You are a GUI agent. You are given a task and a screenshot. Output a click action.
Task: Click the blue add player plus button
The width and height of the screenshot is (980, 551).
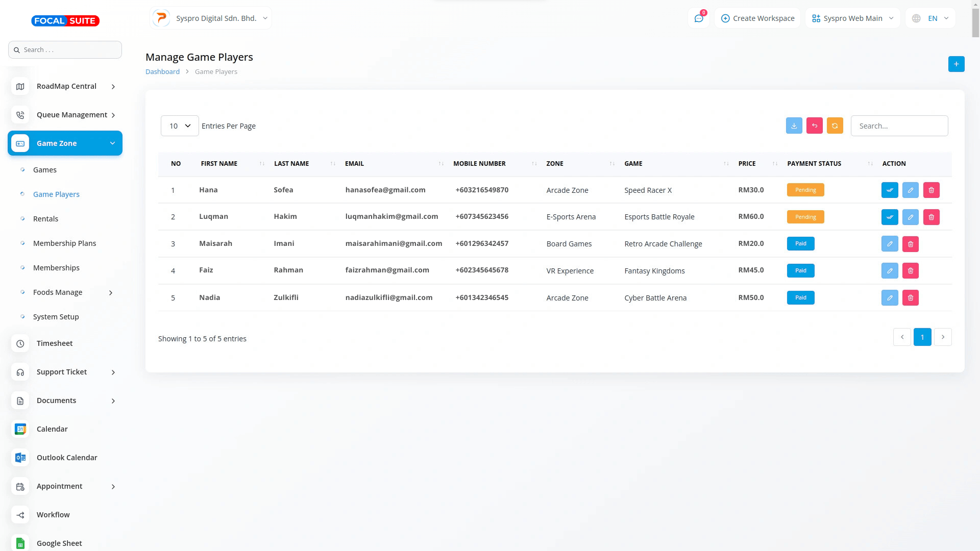[956, 64]
